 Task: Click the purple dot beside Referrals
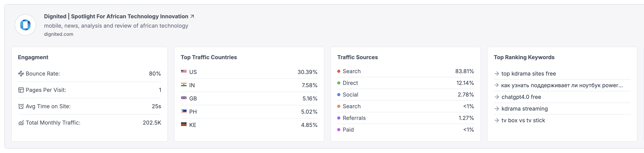[x=339, y=118]
